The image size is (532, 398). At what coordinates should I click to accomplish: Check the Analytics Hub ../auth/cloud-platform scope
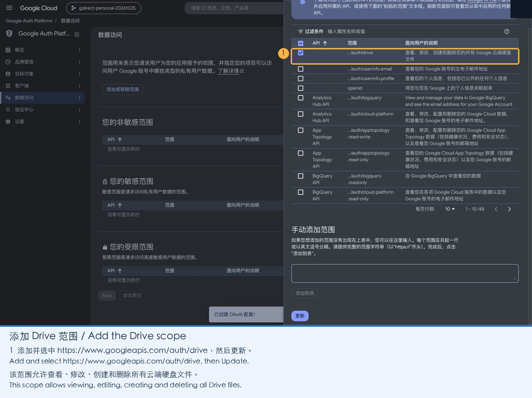[301, 114]
